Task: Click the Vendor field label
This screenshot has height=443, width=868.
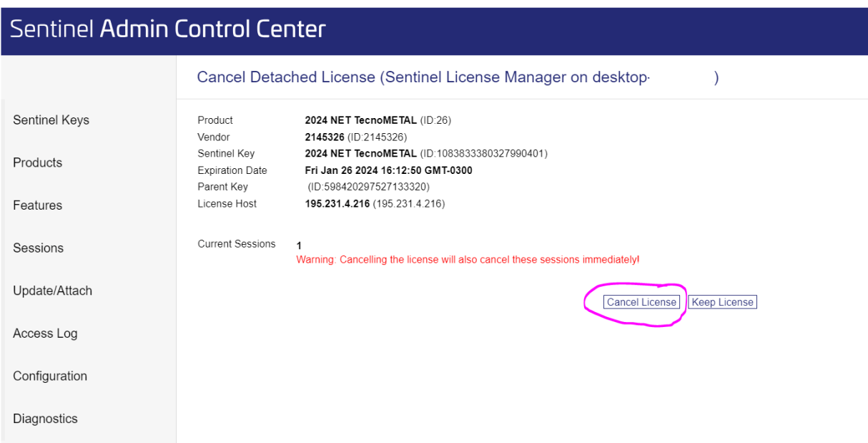Action: [214, 137]
